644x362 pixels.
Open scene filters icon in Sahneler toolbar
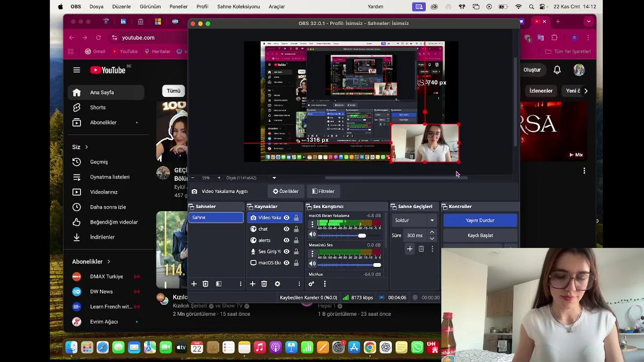pos(218,284)
